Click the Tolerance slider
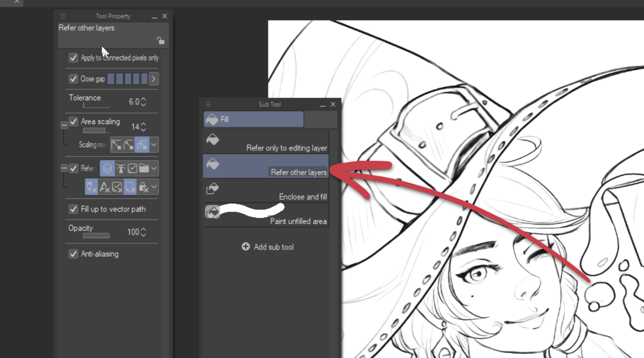 (96, 106)
